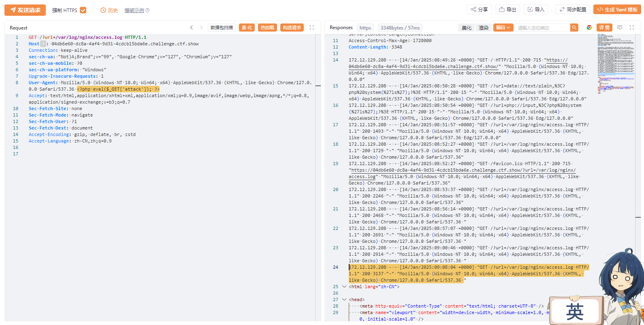Viewport: 644px width, 325px height.
Task: Click the 生成 Yaml 模板 button
Action: pyautogui.click(x=617, y=9)
